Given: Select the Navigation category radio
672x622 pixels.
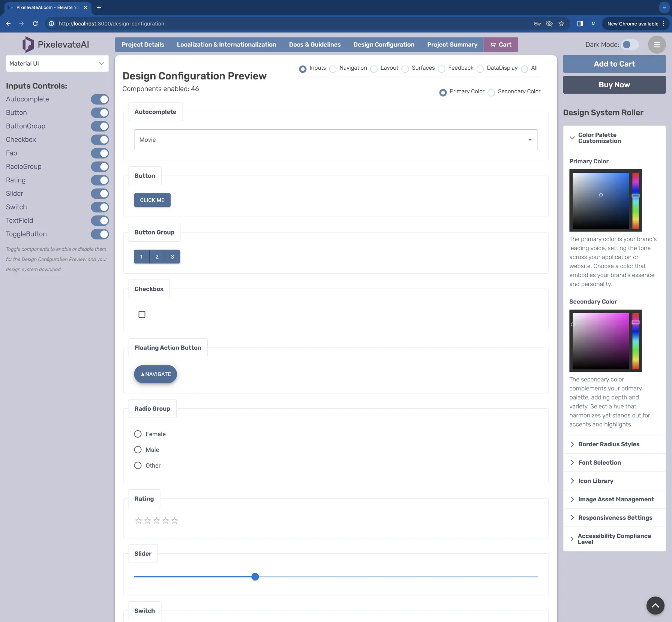Looking at the screenshot, I should [x=333, y=69].
